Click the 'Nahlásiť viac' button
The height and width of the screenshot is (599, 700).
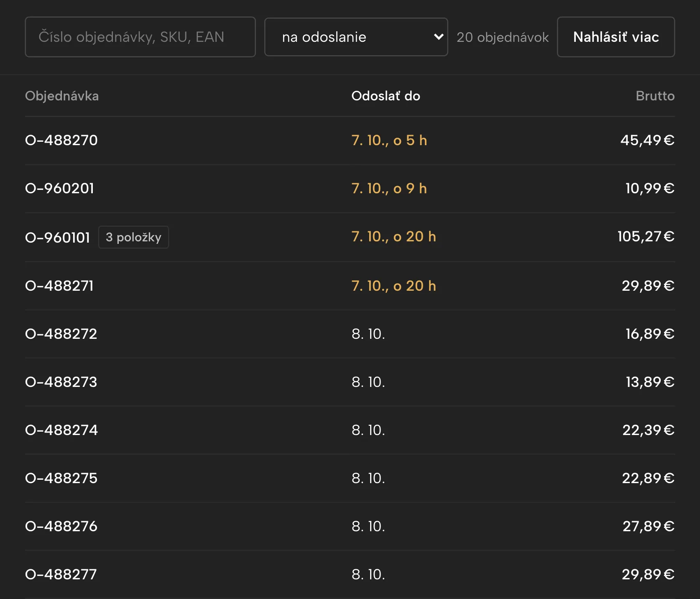coord(616,37)
